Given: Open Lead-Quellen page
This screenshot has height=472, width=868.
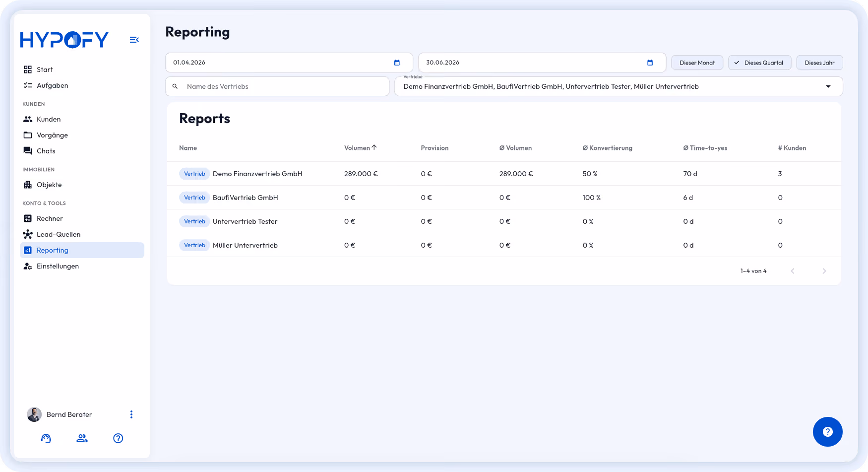Looking at the screenshot, I should click(82, 234).
